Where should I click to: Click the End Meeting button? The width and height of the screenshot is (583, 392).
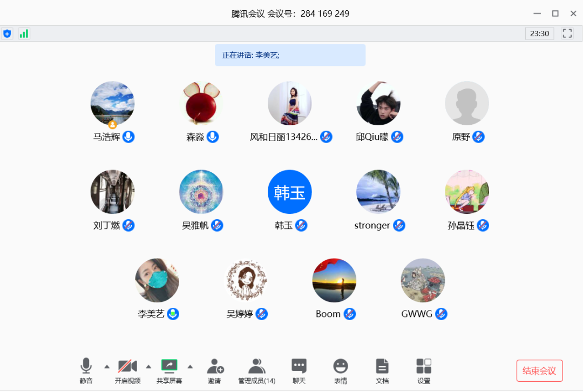click(x=539, y=371)
